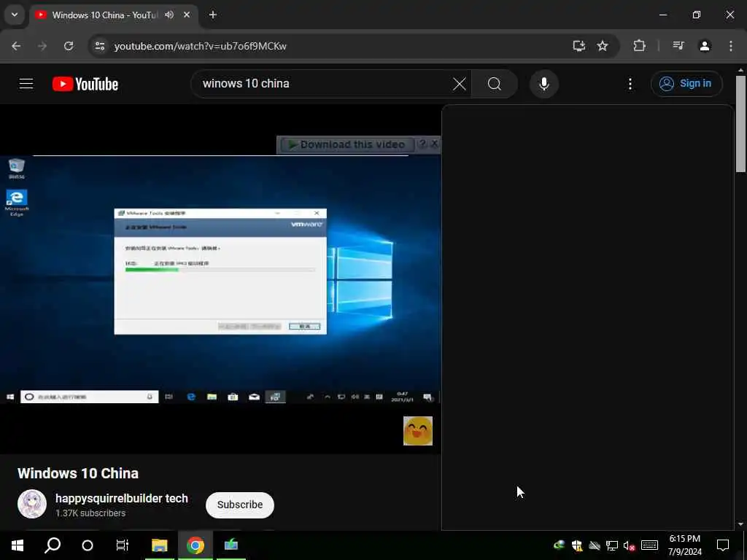Sign in to YouTube
The image size is (747, 560).
pos(686,84)
